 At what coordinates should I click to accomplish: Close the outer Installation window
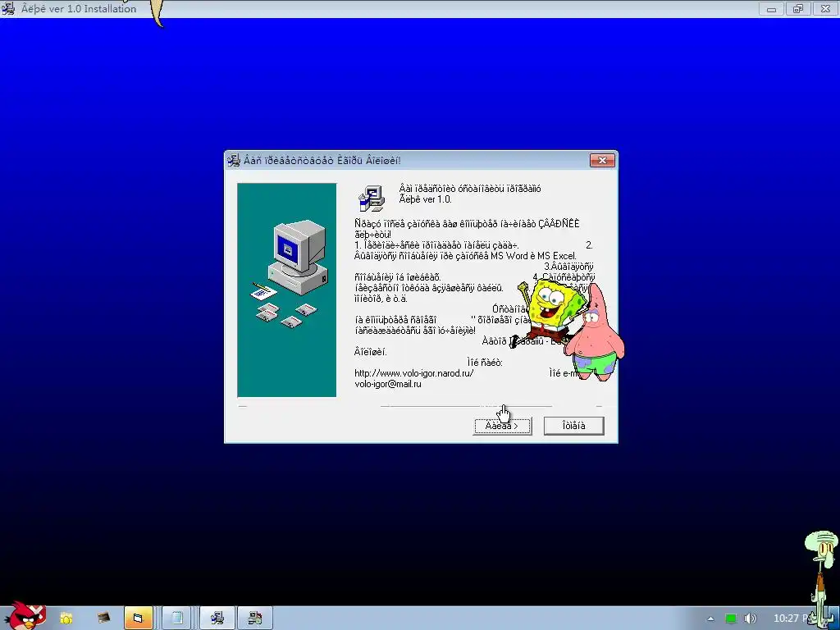(825, 8)
